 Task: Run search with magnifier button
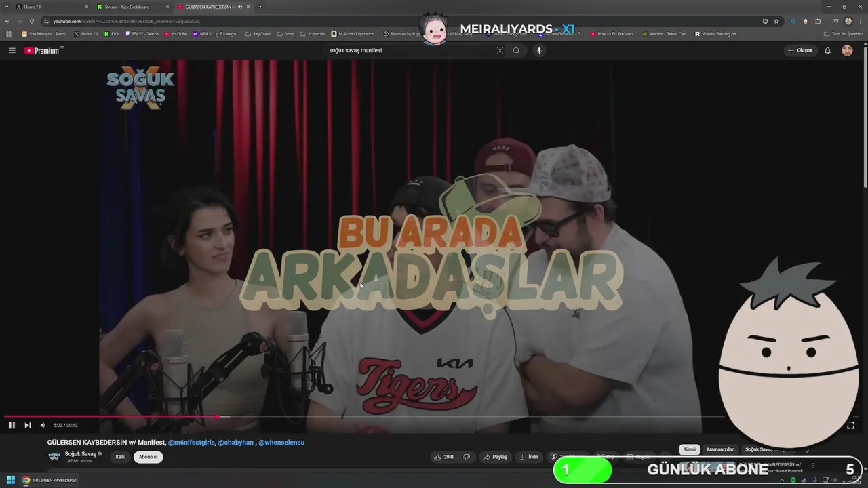(x=516, y=50)
